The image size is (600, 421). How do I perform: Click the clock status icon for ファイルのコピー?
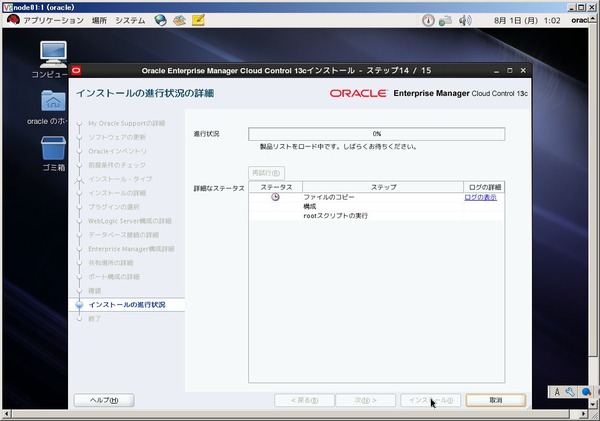click(x=276, y=197)
